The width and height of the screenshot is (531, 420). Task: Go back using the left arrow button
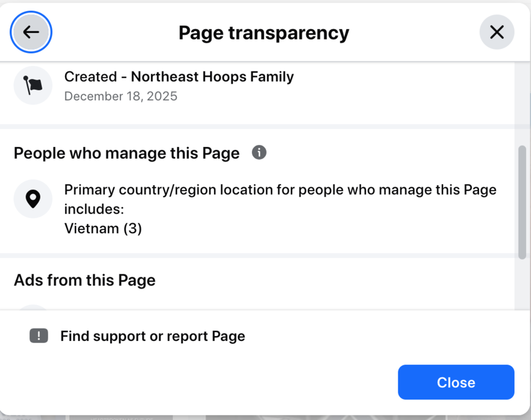click(x=31, y=32)
